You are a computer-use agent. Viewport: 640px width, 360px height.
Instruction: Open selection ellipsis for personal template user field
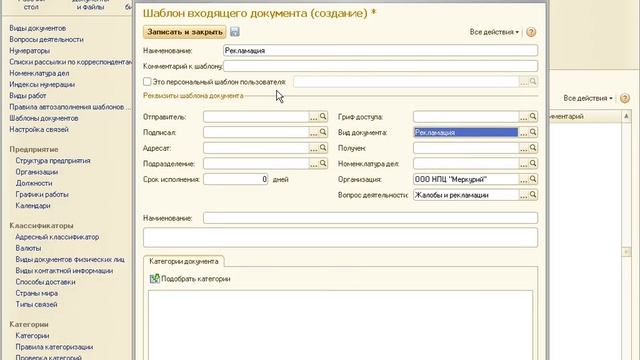click(x=523, y=82)
